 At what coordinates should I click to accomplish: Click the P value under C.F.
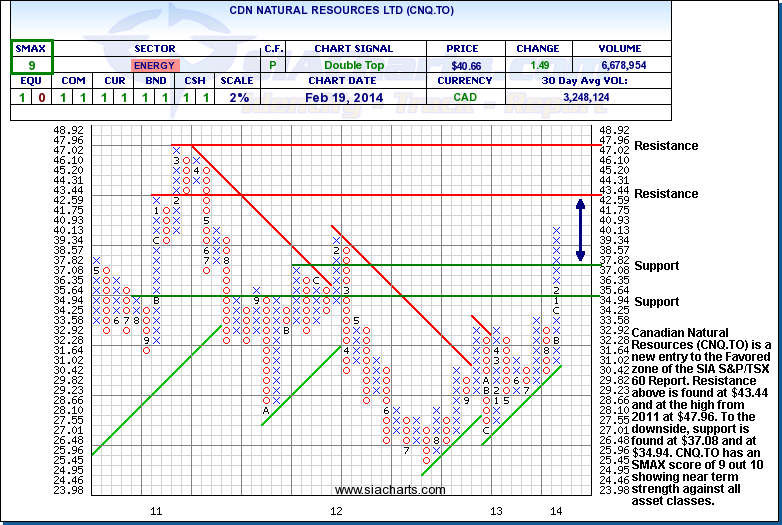[x=273, y=66]
